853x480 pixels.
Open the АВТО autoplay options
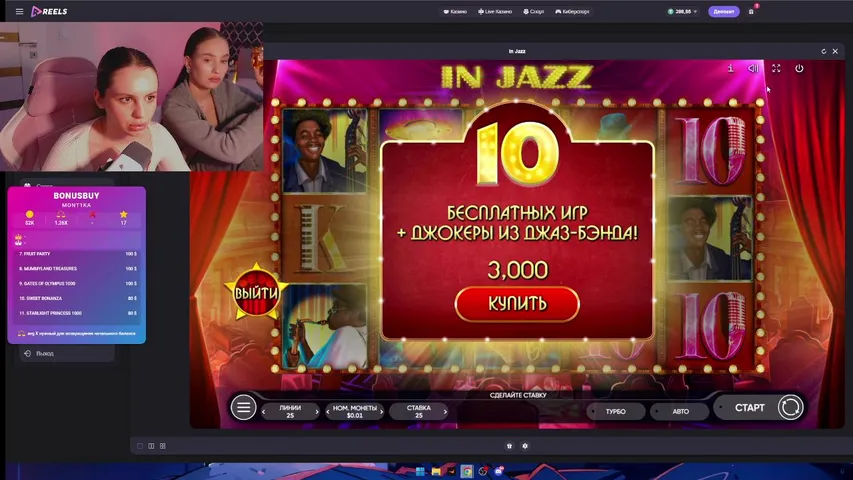click(x=680, y=411)
